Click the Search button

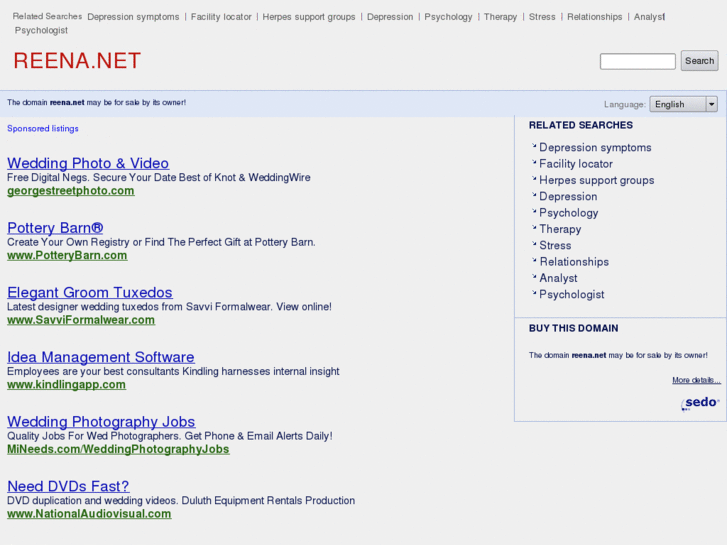[699, 61]
